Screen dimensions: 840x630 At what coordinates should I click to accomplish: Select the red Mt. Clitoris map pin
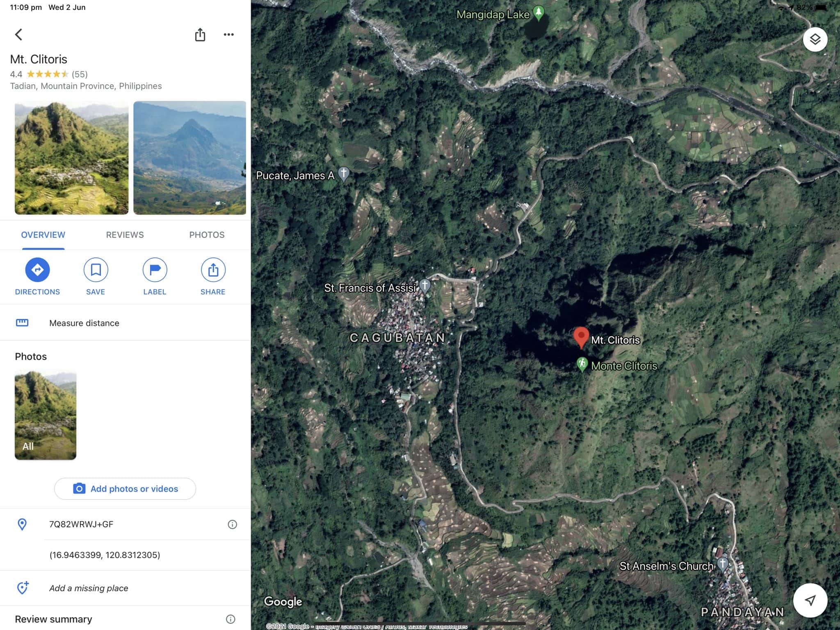[581, 337]
